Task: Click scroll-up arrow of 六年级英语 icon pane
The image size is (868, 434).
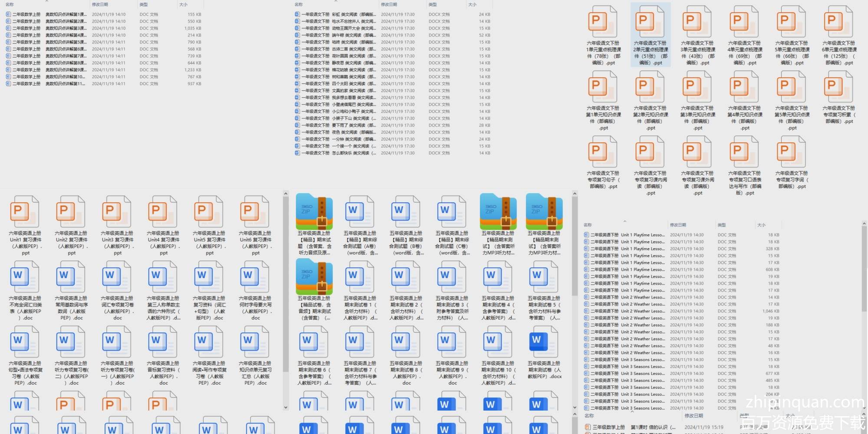Action: click(x=286, y=194)
